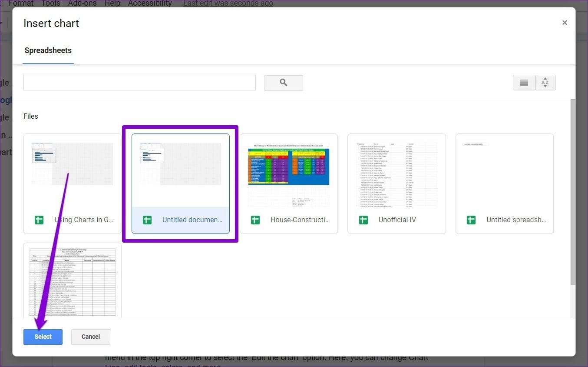Click the 'Untitled documen...' file name

[192, 220]
